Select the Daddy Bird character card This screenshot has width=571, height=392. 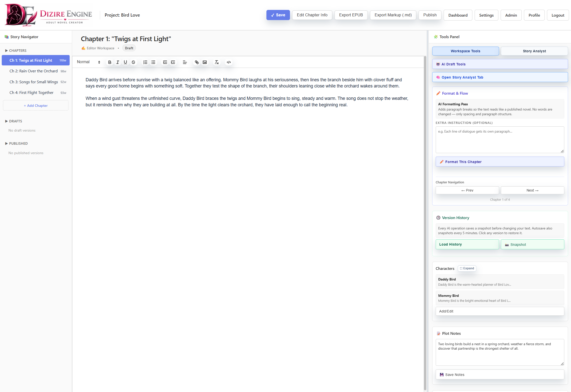(500, 282)
